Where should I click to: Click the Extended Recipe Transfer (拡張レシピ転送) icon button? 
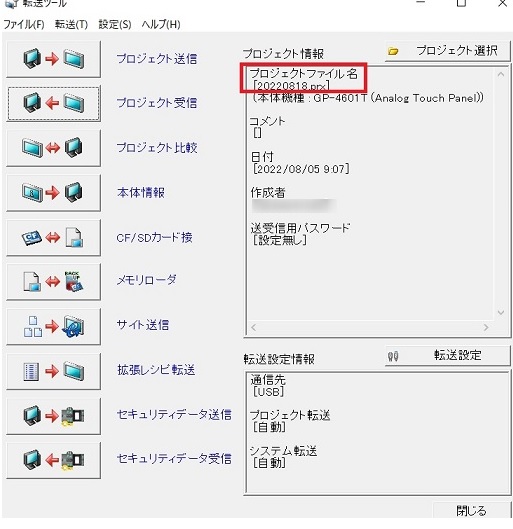click(x=53, y=371)
